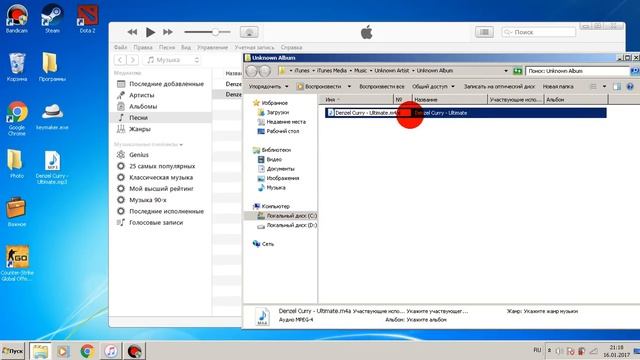
Task: Open the Упорядочить dropdown in Explorer
Action: pos(268,87)
